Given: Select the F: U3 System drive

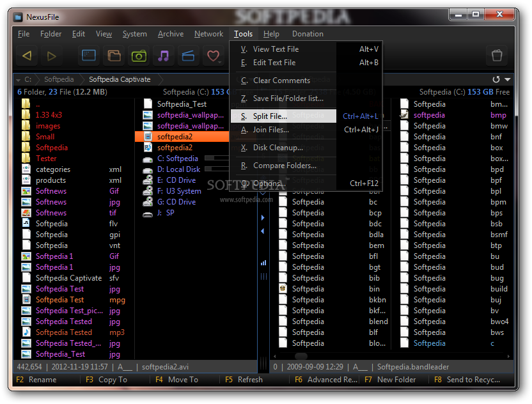Looking at the screenshot, I should point(179,191).
